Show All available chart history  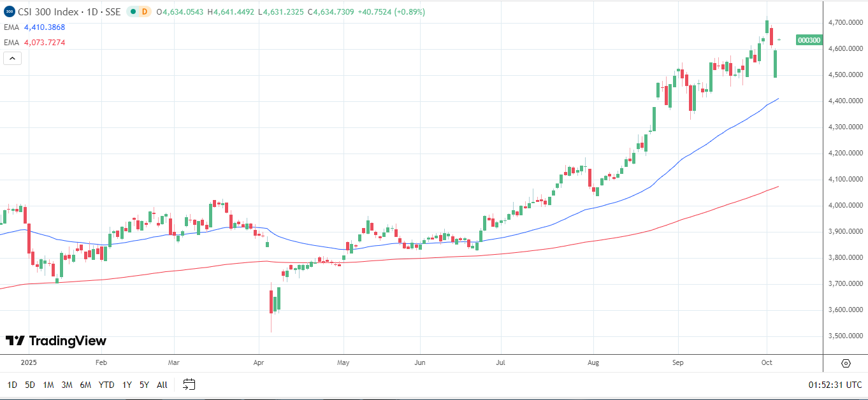[x=162, y=385]
